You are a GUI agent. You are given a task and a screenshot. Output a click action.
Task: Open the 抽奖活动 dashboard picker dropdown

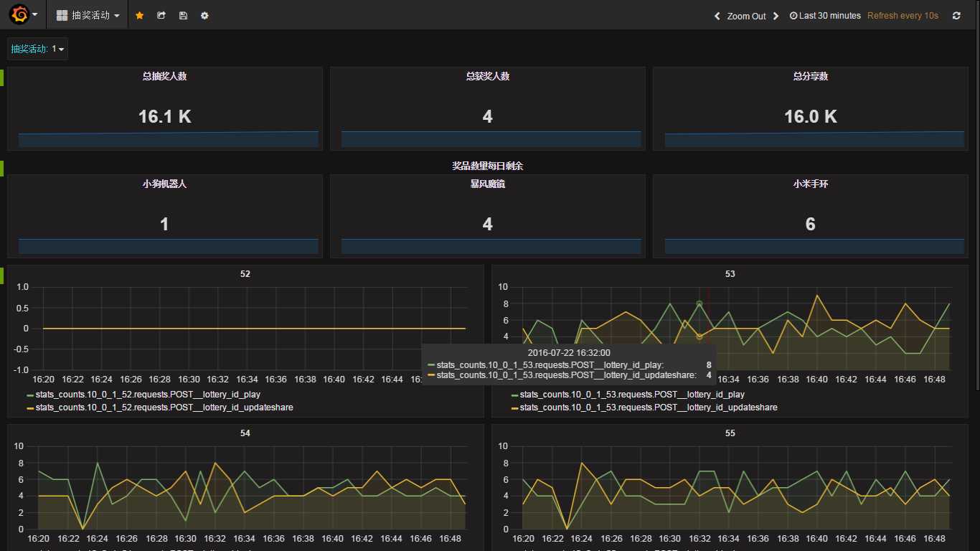pyautogui.click(x=88, y=15)
